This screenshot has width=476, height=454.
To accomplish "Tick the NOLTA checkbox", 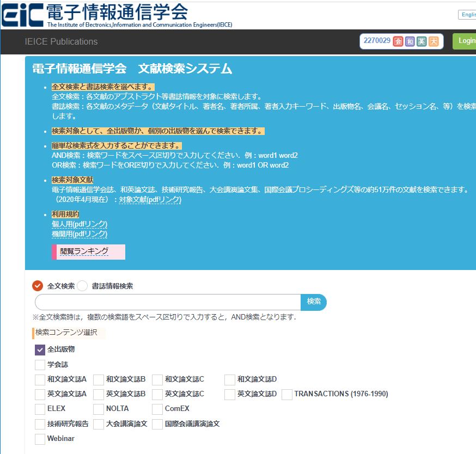I will point(99,409).
